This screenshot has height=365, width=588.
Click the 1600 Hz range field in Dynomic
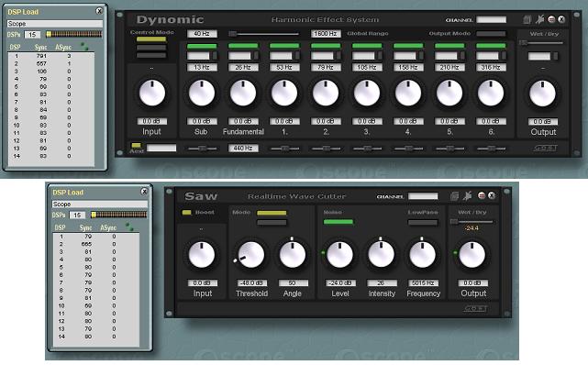tap(326, 34)
